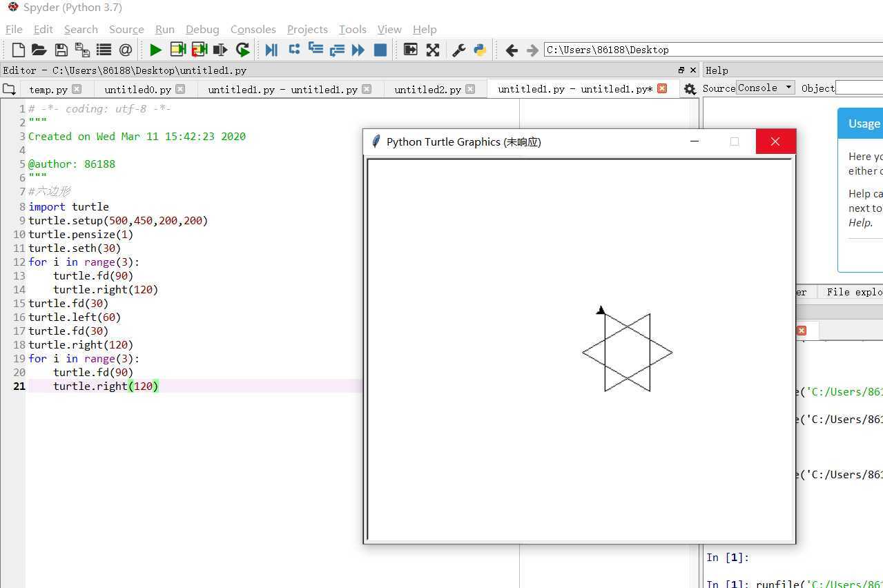This screenshot has height=588, width=883.
Task: Continue execution until next breakpoint
Action: (x=358, y=50)
